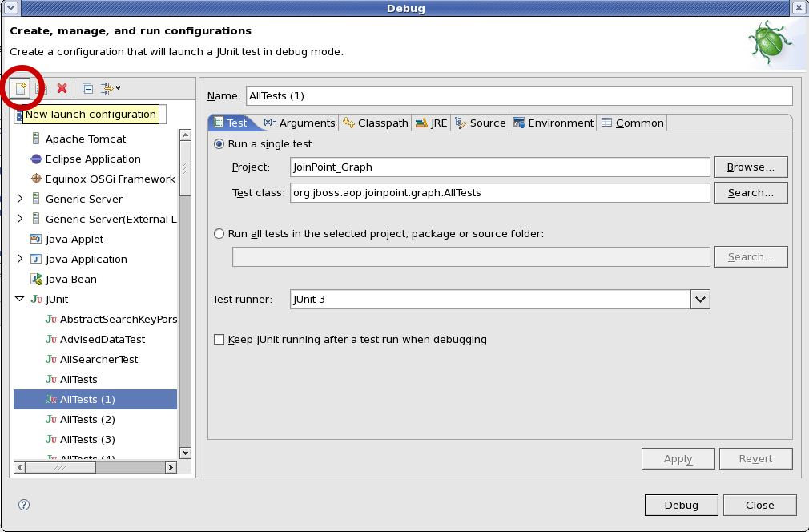Click the JUnit category icon
This screenshot has width=809, height=532.
(x=36, y=300)
